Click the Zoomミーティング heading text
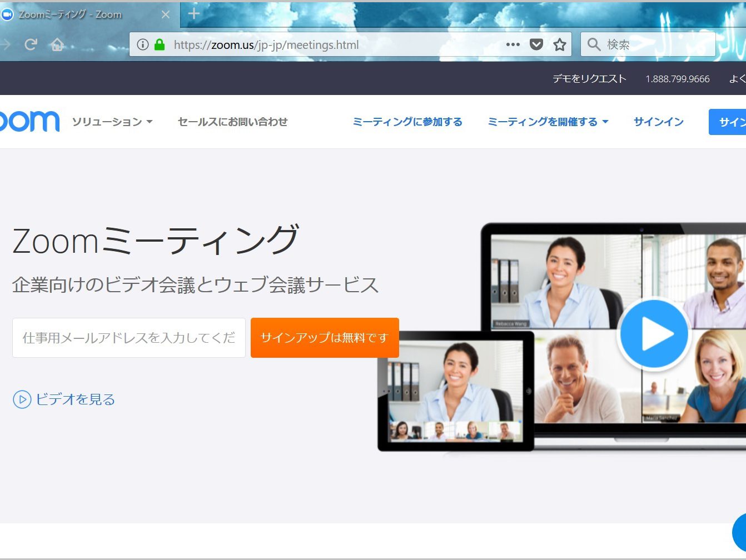This screenshot has width=746, height=560. 156,240
